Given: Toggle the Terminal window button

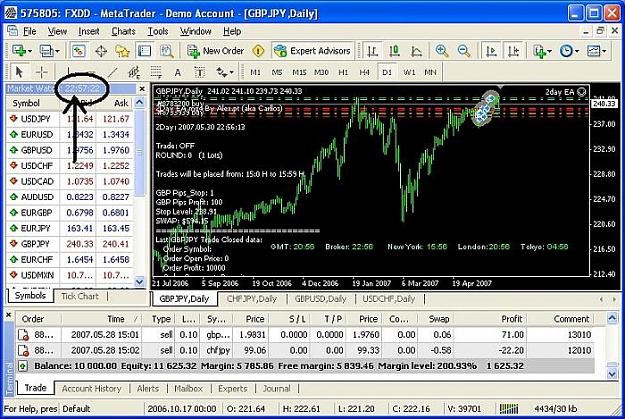Looking at the screenshot, I should coord(144,51).
